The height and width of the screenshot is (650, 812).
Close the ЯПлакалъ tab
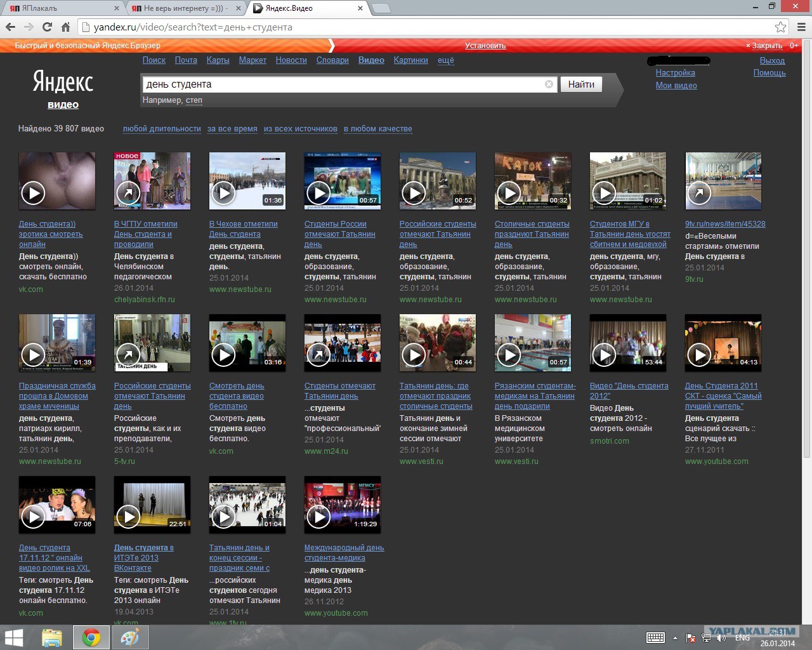(x=117, y=8)
